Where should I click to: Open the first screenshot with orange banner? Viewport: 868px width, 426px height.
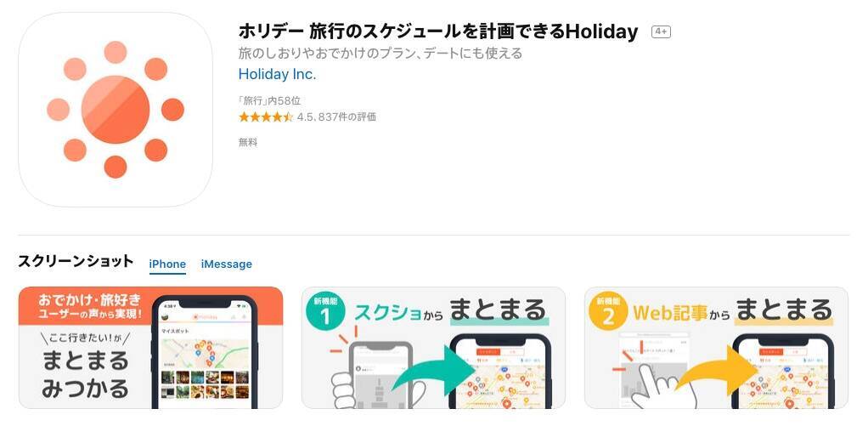pos(150,348)
